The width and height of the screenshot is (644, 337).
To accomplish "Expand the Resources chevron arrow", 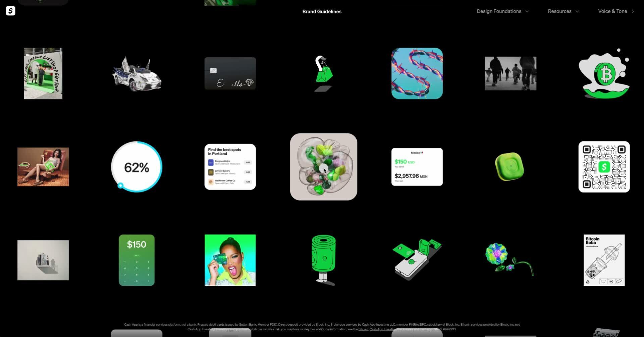I will pyautogui.click(x=577, y=11).
